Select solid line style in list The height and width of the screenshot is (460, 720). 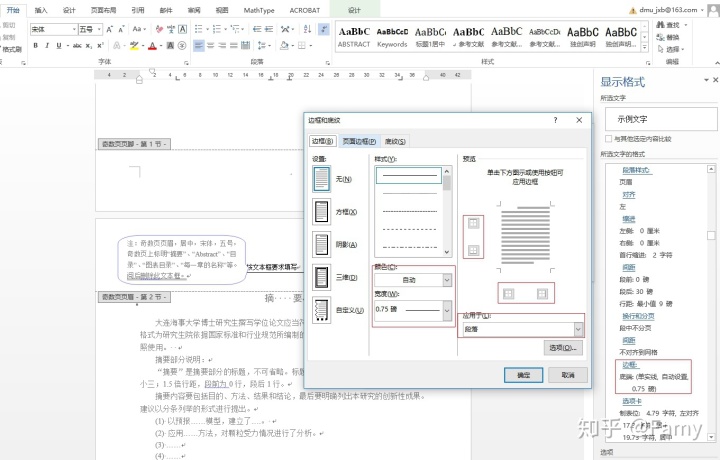409,175
